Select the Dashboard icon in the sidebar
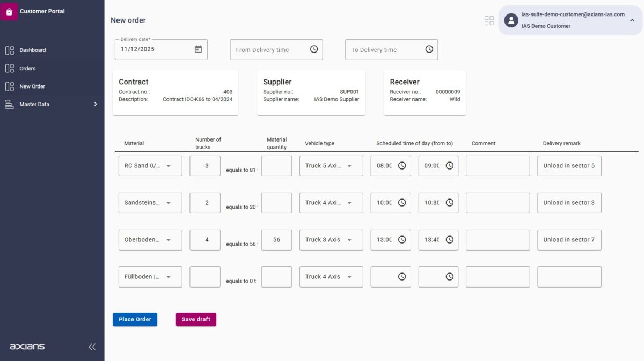Viewport: 644px width, 361px height. [x=9, y=50]
